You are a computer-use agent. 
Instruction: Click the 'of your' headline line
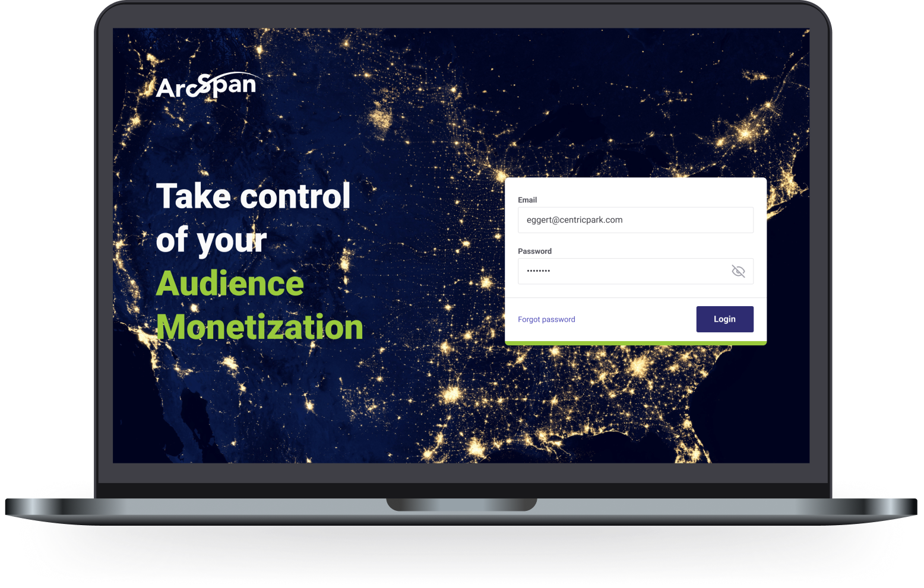pos(211,240)
